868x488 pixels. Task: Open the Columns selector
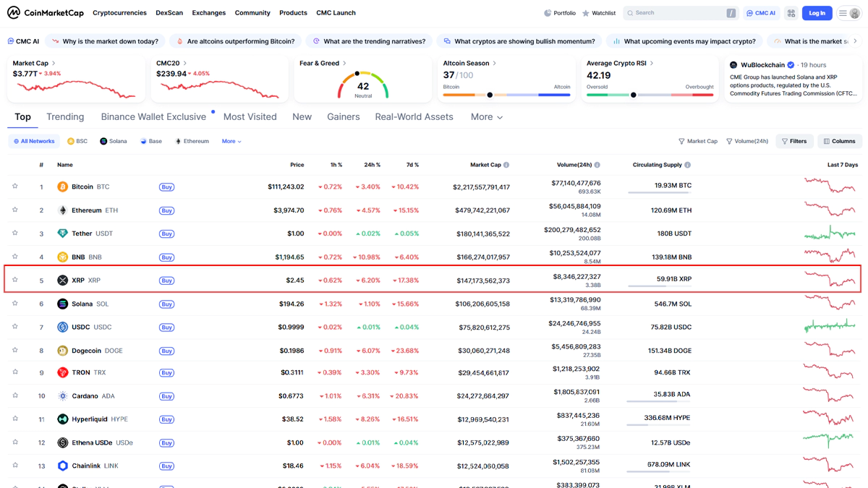coord(839,142)
